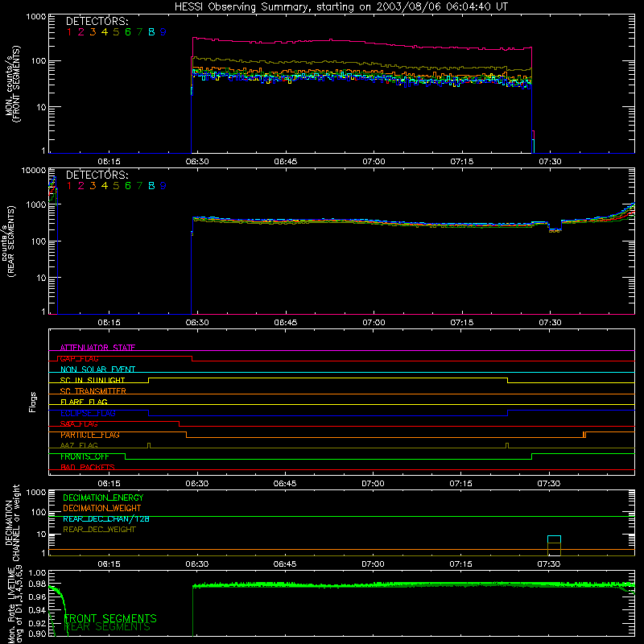This screenshot has height=644, width=644.
Task: Click 06:15 time label under front segments plot
Action: 109,162
